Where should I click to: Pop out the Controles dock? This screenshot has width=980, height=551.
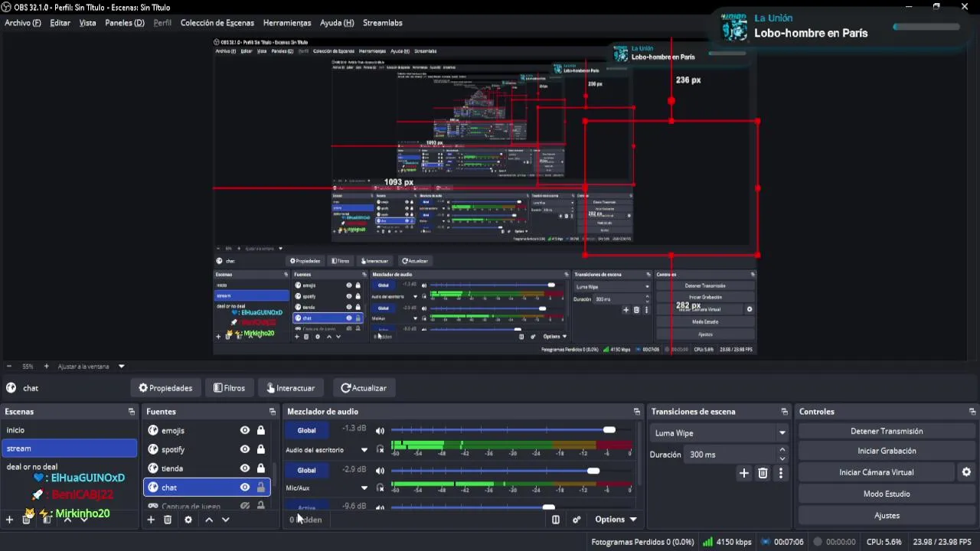point(972,412)
